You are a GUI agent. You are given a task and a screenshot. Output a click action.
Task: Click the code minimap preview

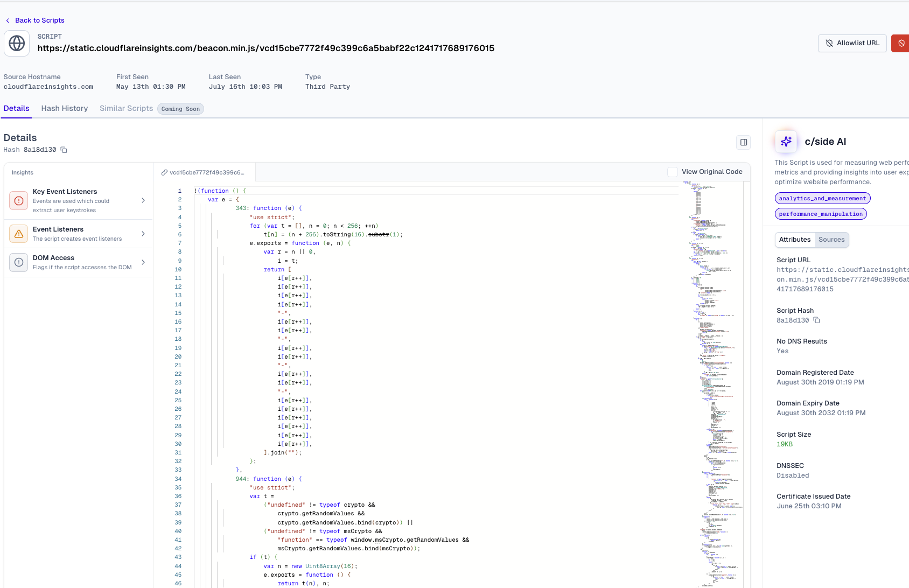[x=713, y=384]
